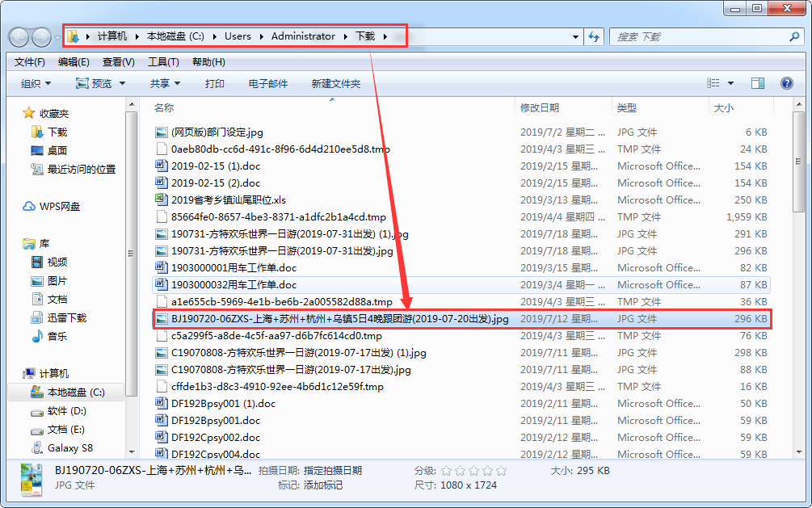This screenshot has height=508, width=812.
Task: Open 迅雷下载 library in sidebar
Action: click(66, 317)
